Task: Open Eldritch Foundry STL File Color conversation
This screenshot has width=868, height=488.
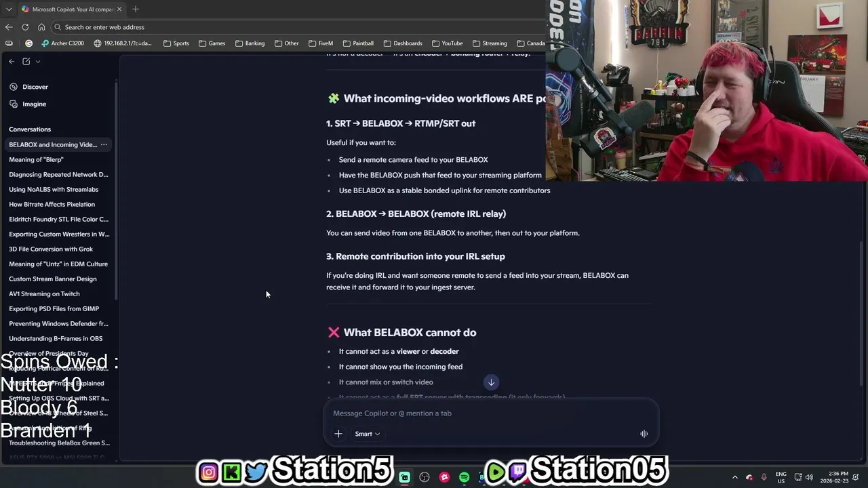Action: (x=58, y=219)
